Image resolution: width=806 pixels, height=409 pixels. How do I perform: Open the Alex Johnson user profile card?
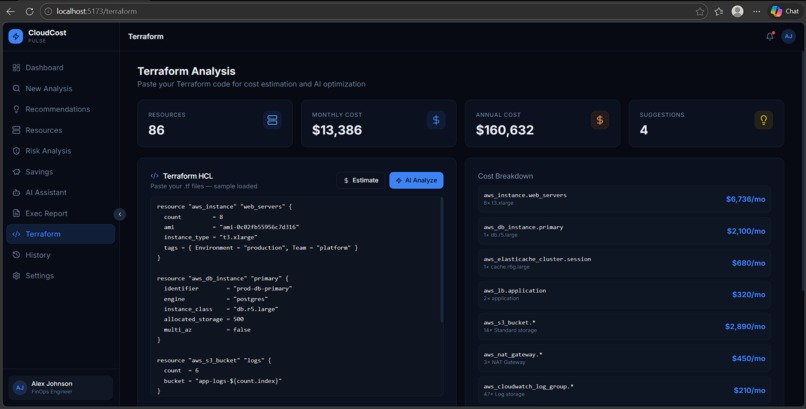[61, 387]
